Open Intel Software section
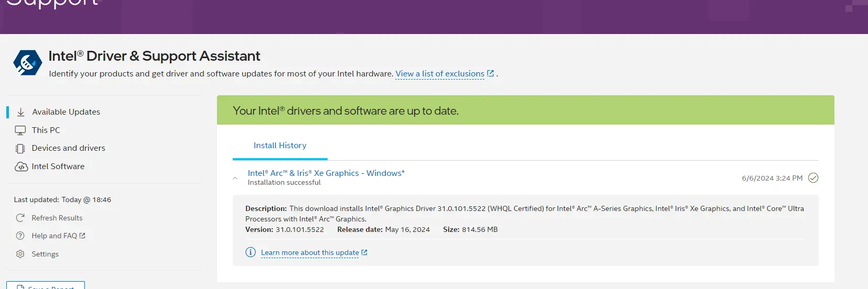The height and width of the screenshot is (289, 868). 58,166
